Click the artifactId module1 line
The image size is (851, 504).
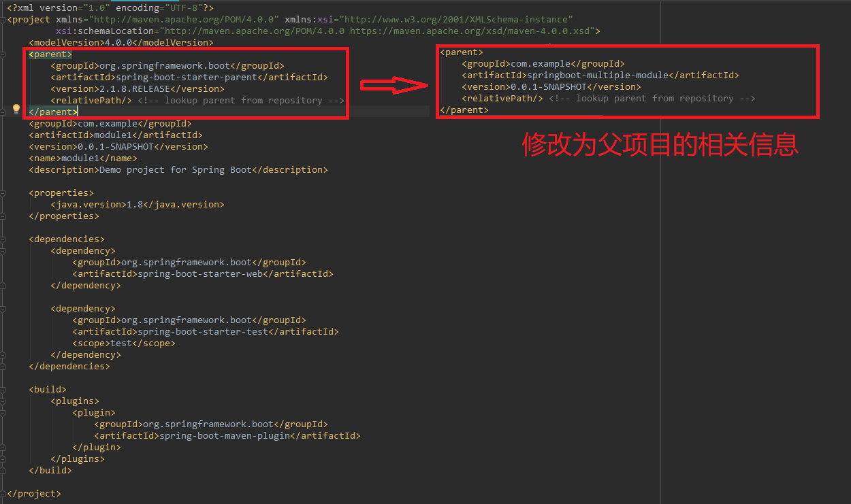coord(116,135)
